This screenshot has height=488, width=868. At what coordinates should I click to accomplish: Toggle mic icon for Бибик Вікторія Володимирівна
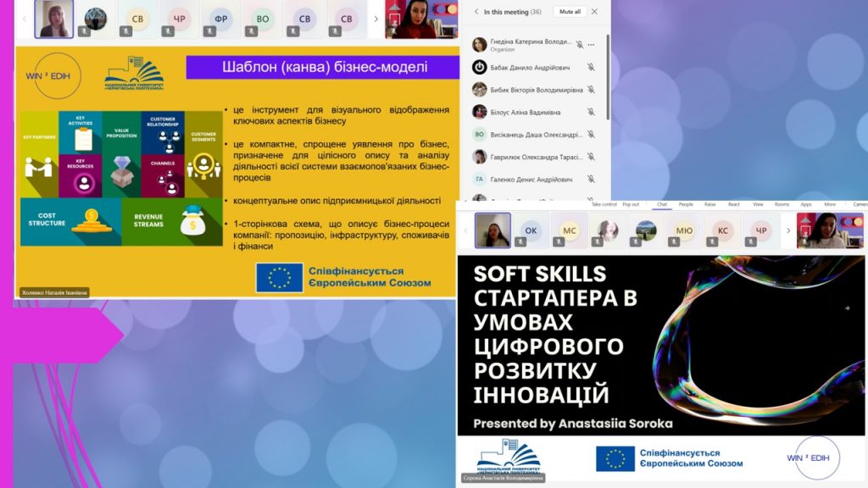click(591, 90)
